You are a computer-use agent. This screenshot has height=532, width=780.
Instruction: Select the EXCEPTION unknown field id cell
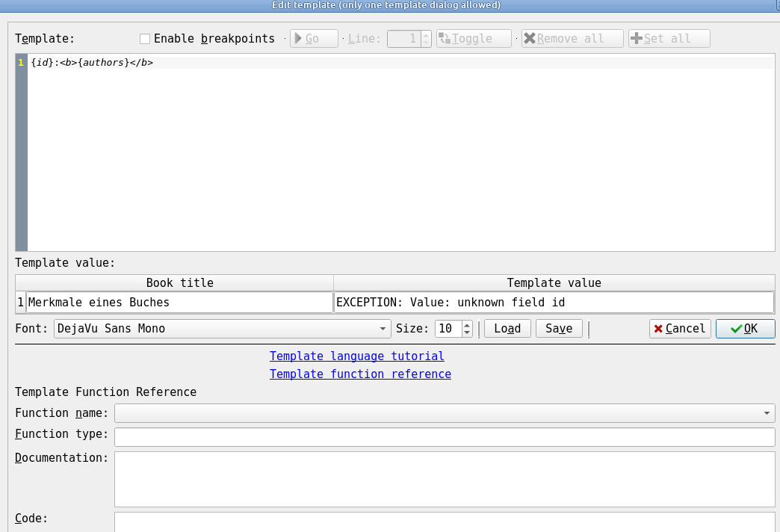coord(554,302)
